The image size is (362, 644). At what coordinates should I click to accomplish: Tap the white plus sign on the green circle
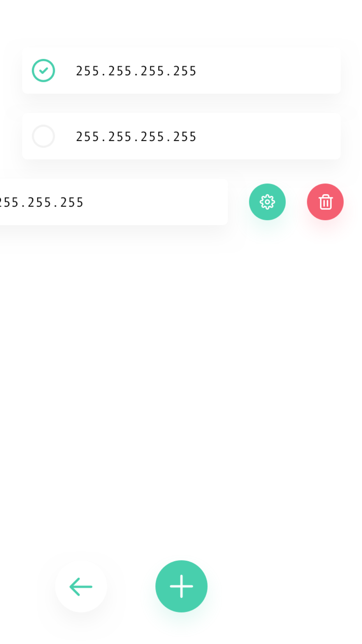(x=181, y=586)
